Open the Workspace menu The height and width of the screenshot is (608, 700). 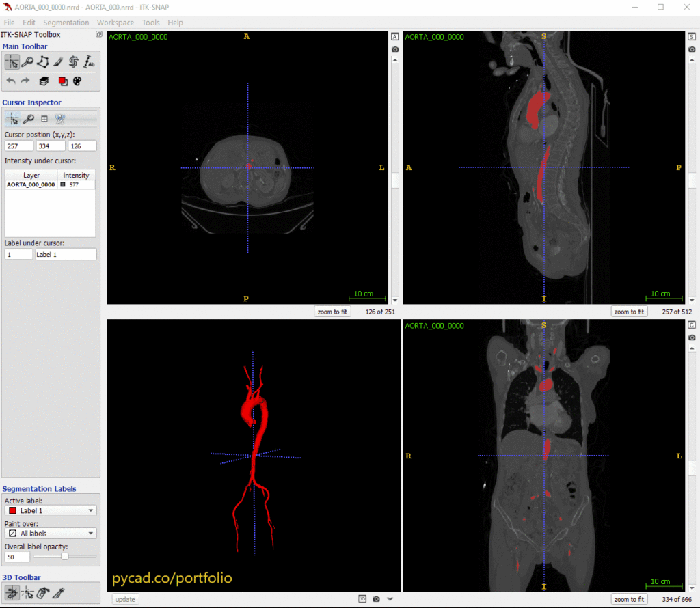(115, 23)
